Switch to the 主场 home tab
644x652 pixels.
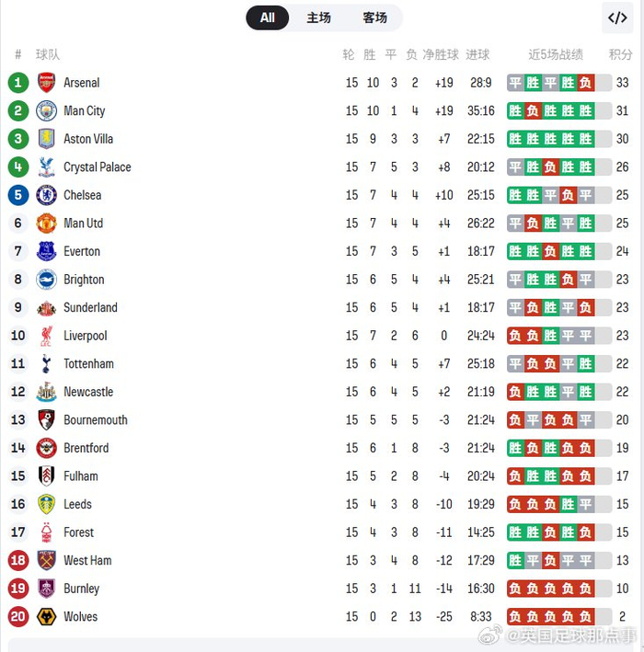pos(319,17)
